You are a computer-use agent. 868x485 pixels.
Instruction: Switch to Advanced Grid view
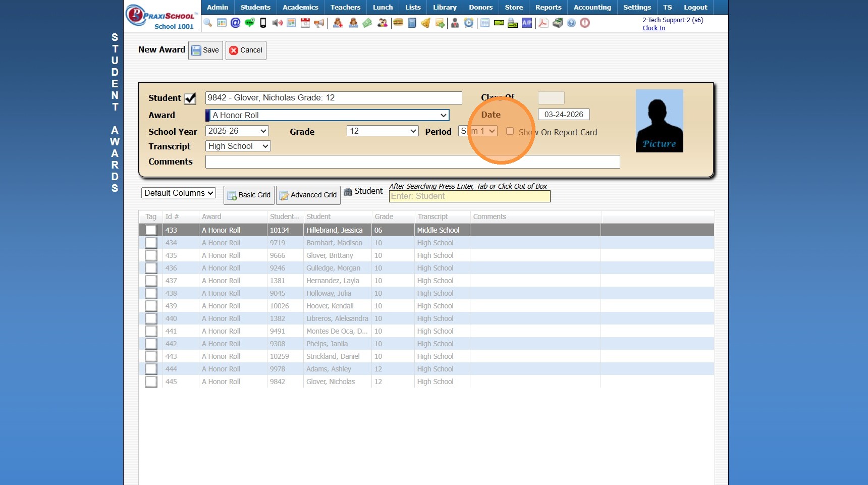[x=308, y=195]
